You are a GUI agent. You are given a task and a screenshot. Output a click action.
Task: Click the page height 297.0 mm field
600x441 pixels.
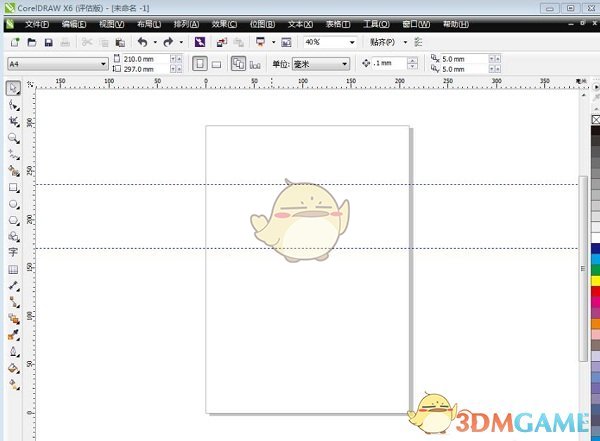click(x=145, y=69)
